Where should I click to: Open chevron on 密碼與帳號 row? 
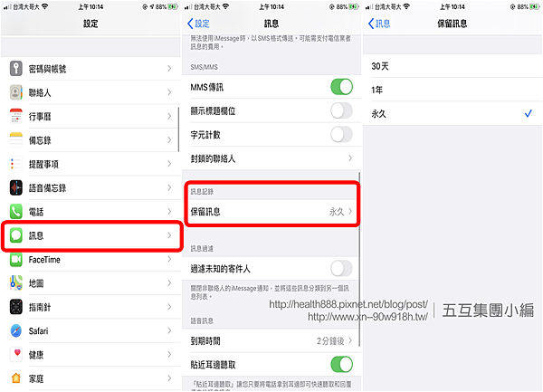pos(169,69)
